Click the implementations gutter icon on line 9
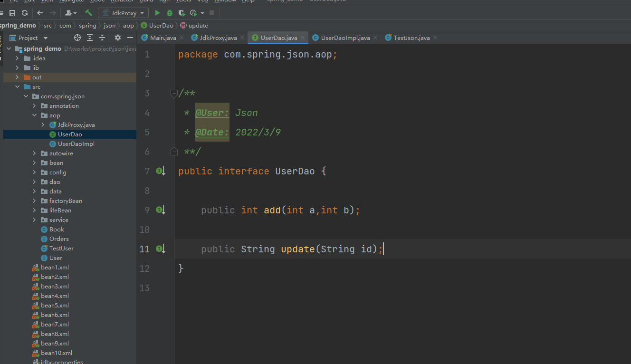Image resolution: width=631 pixels, height=364 pixels. 161,210
